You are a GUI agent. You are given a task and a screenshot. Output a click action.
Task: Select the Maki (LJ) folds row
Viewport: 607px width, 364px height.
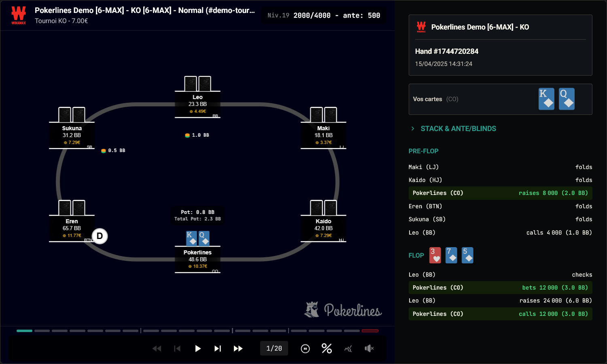(501, 167)
